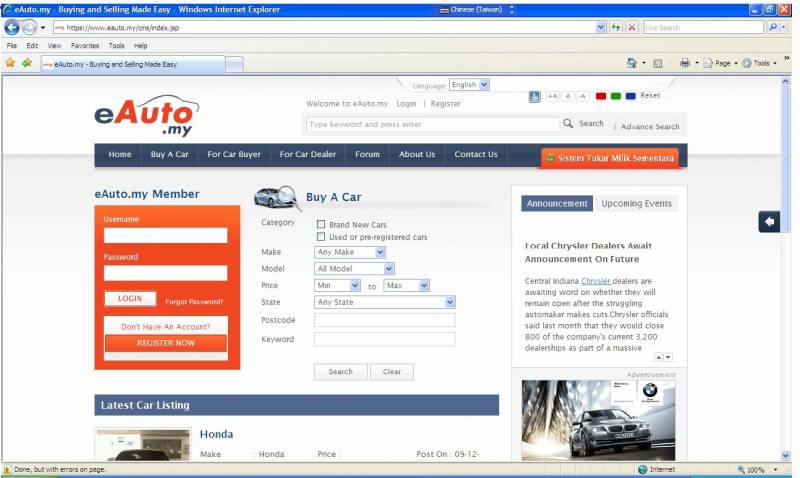Viewport: 800px width, 478px height.
Task: Go back with the browser Back arrow
Action: [x=12, y=27]
